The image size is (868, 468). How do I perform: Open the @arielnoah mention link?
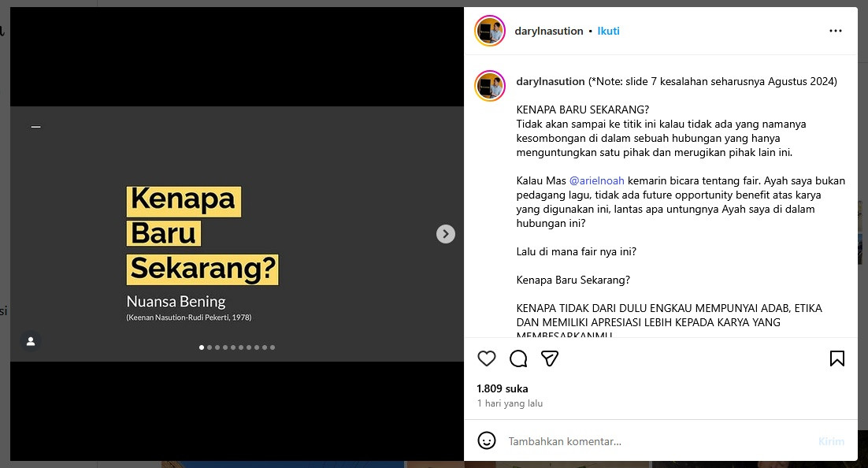click(597, 180)
